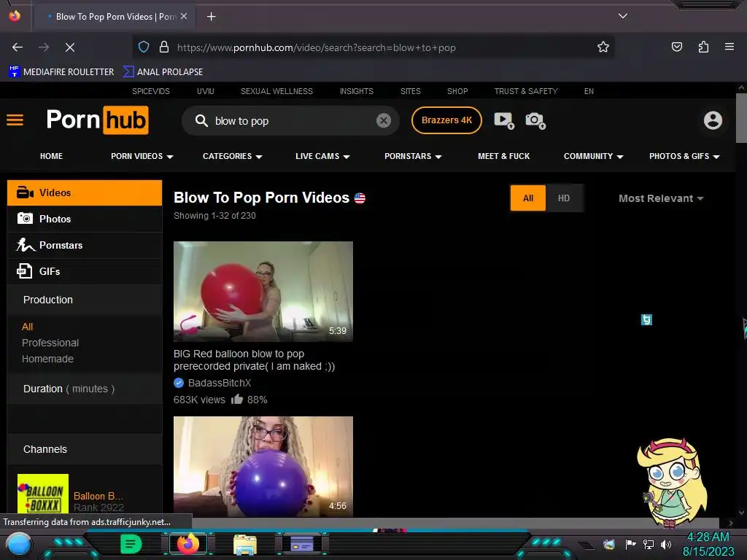This screenshot has width=747, height=560.
Task: Open the MEDIAFIRE ROULETTER bookmark
Action: click(61, 72)
